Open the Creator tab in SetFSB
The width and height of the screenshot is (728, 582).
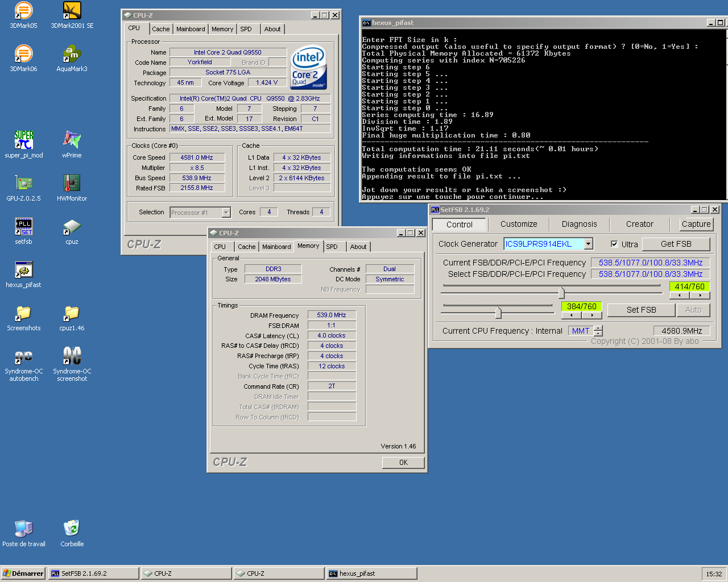coord(639,224)
